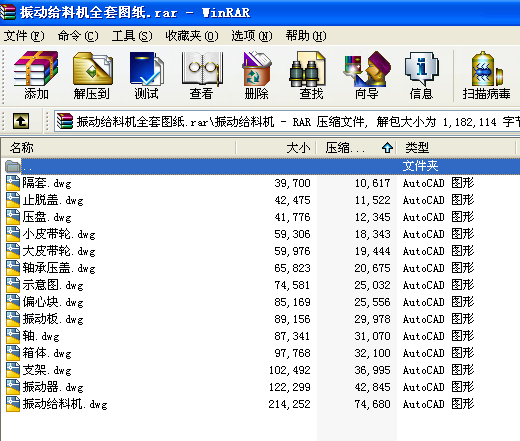Open the 帮助(H) menu

point(306,36)
